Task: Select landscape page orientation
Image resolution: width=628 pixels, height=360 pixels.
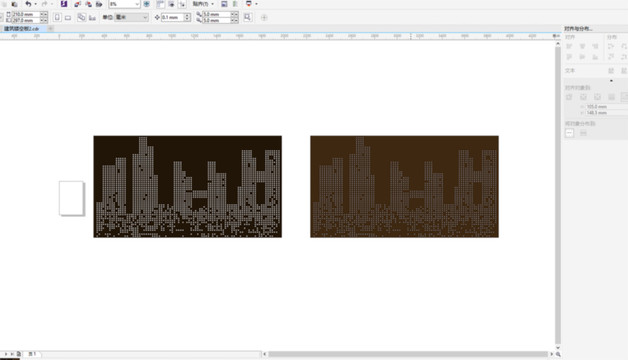Action: 68,18
